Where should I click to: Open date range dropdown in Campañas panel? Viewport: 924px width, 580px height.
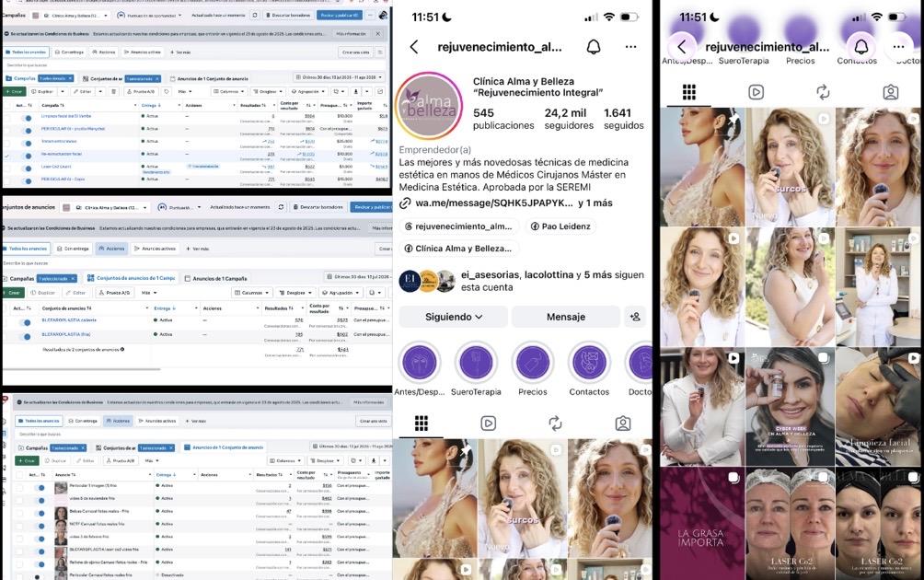[340, 77]
